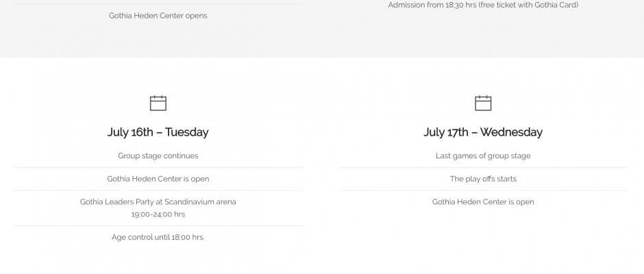Click Gothia Heden Center opens text

[x=158, y=16]
